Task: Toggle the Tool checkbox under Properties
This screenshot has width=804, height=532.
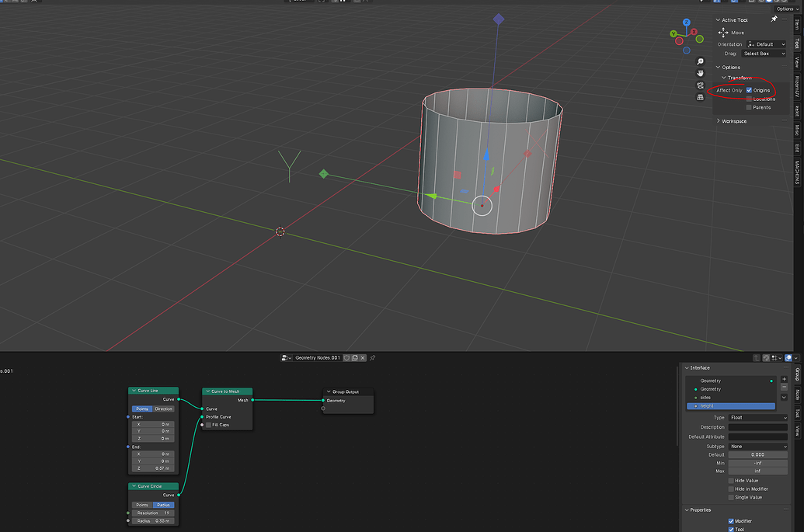Action: coord(731,529)
